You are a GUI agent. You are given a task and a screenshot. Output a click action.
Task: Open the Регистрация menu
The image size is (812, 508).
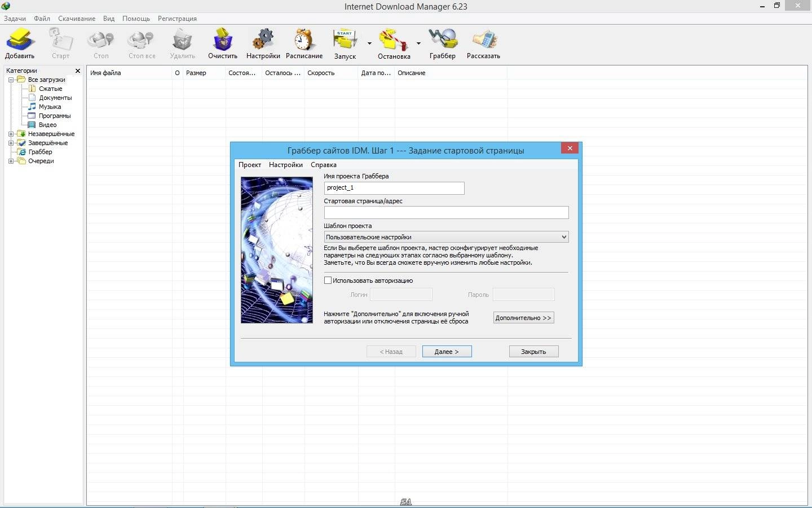[x=177, y=19]
